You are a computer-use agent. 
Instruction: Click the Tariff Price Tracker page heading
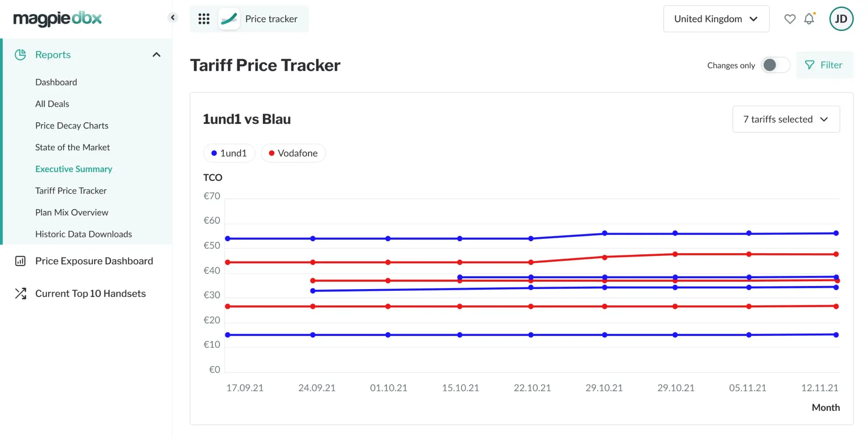click(265, 65)
